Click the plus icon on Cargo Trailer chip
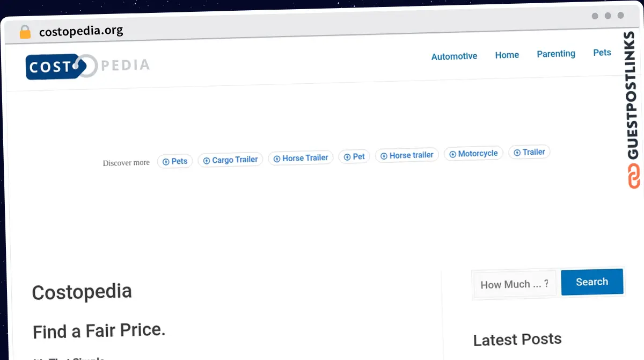 (207, 161)
